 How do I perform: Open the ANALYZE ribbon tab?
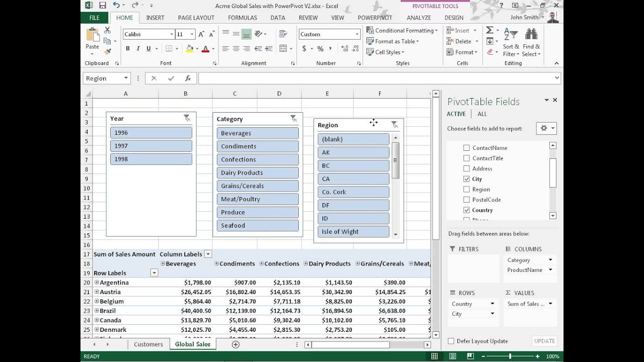pos(419,18)
